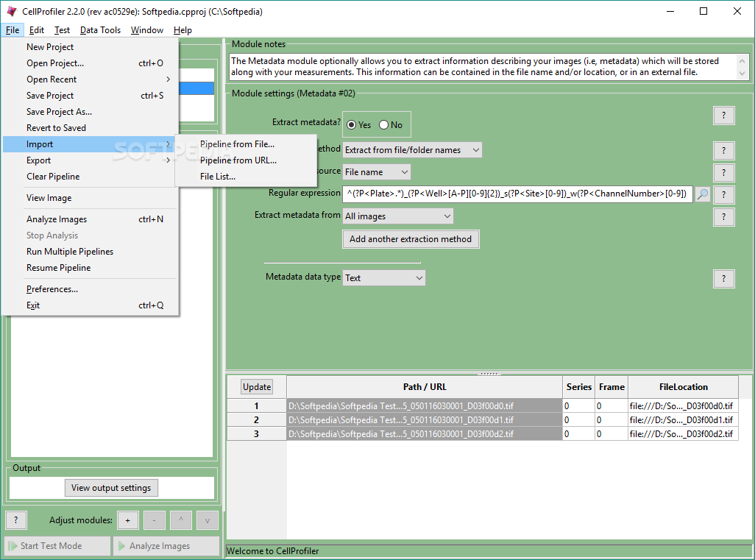Click the Analyze Images button at bottom

coord(166,545)
